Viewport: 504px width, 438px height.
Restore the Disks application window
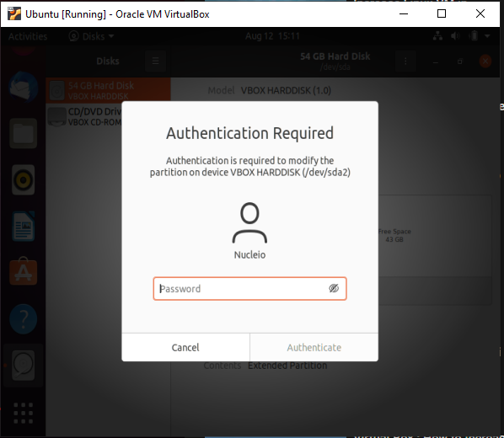tap(460, 61)
